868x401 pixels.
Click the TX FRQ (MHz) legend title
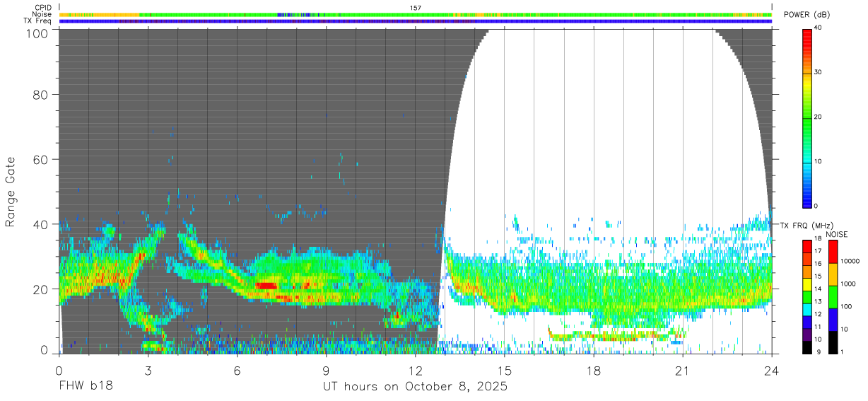coord(806,225)
